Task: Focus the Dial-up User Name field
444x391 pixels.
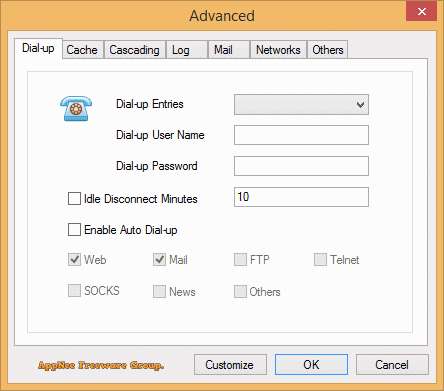Action: point(301,135)
